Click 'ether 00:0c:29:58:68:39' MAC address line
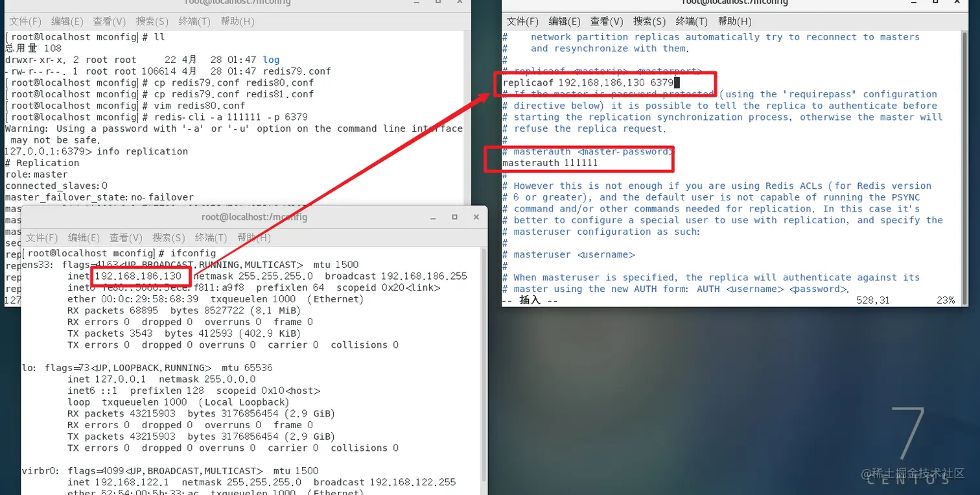Viewport: 980px width, 495px height. pyautogui.click(x=134, y=299)
